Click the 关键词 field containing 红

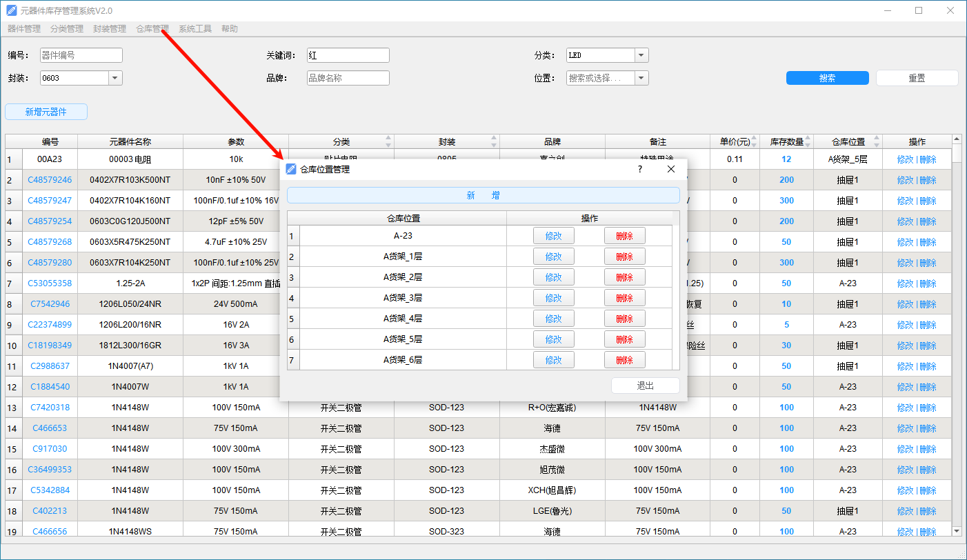point(348,55)
